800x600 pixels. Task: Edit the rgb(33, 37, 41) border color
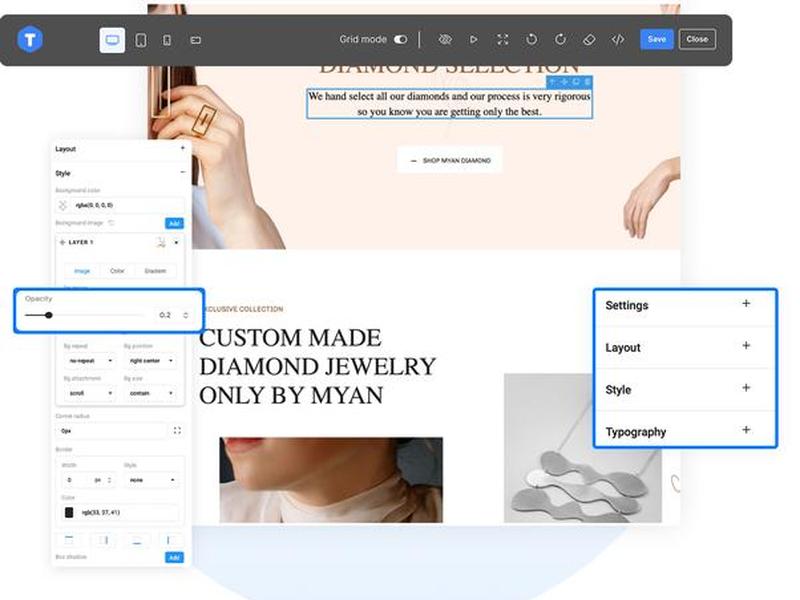tap(128, 512)
